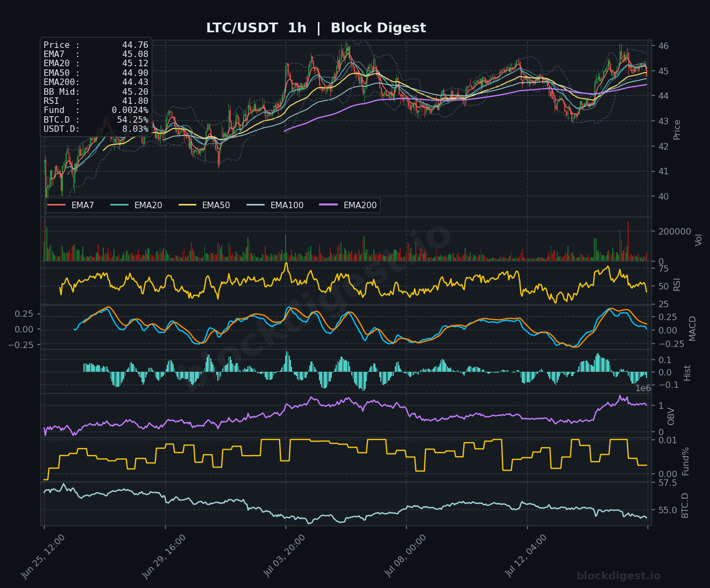Click the EMA50 value 44.90 row

coord(96,73)
